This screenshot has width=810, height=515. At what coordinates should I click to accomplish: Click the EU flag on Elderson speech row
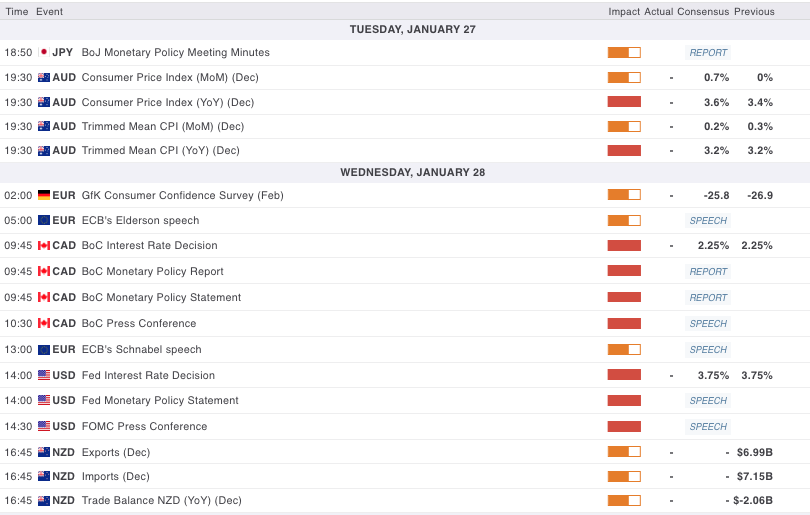point(44,220)
